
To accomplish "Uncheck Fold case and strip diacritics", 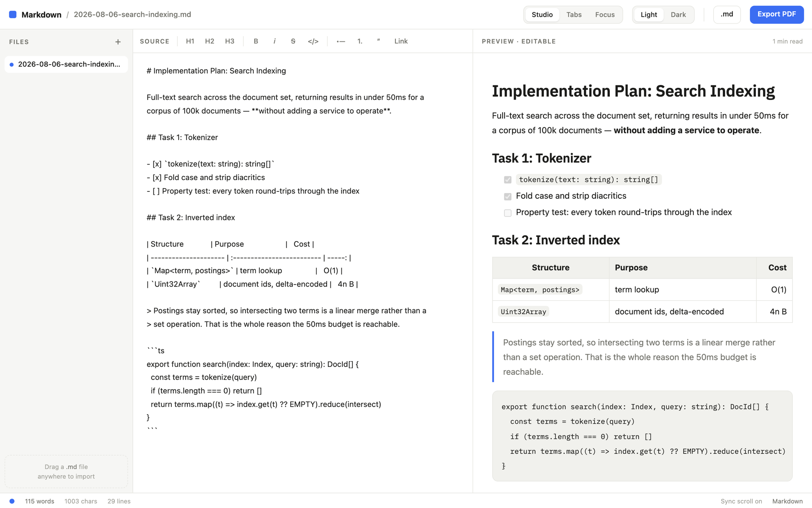I will coord(508,196).
